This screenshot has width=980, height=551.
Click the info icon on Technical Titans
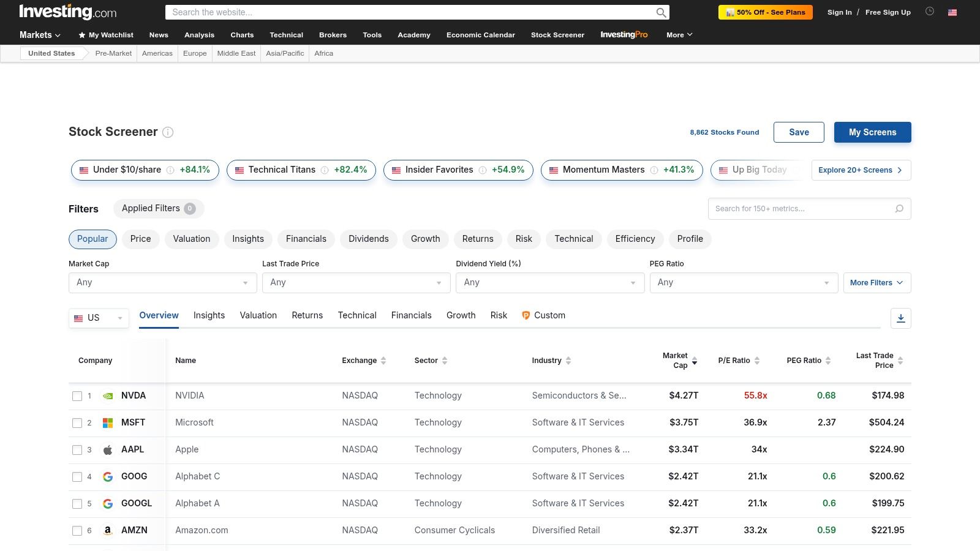pyautogui.click(x=325, y=170)
